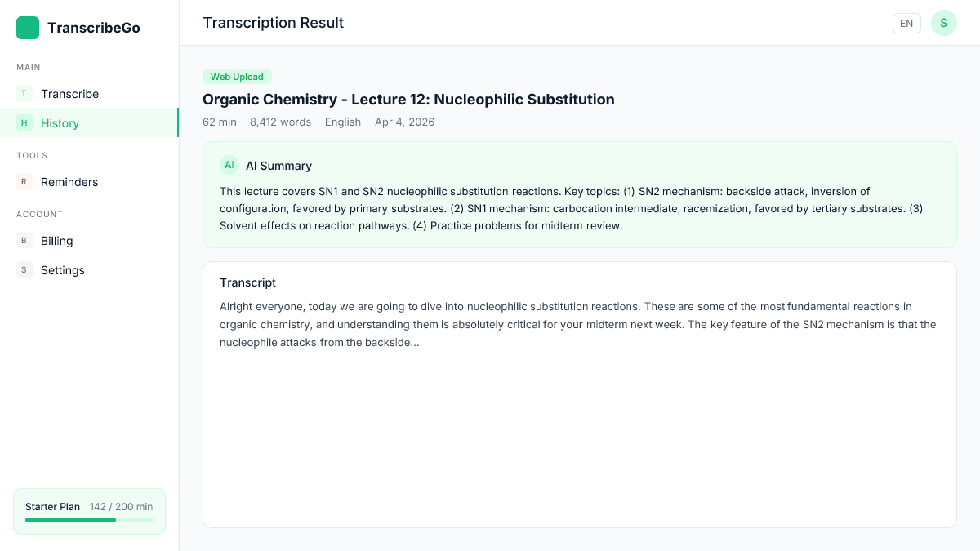Select the lecture title text
Screen dimensions: 980x551
coord(408,99)
